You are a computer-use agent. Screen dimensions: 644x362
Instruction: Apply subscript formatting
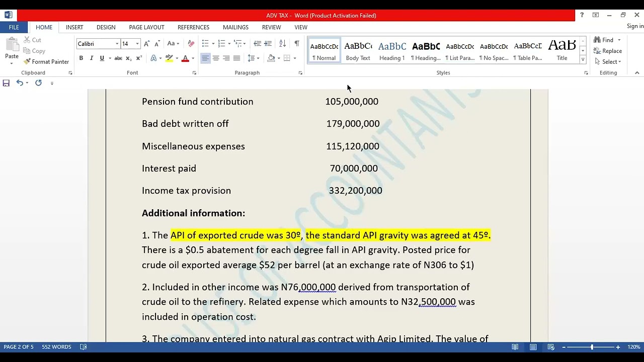pos(129,58)
